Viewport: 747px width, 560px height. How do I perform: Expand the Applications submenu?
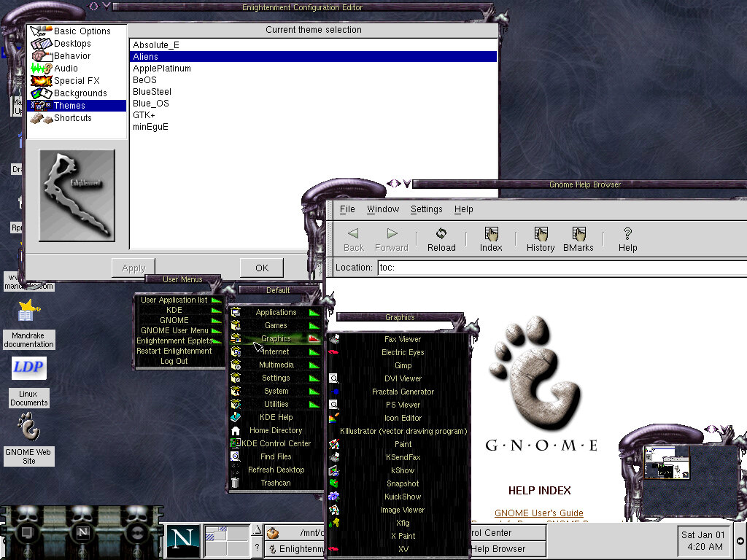pyautogui.click(x=276, y=313)
